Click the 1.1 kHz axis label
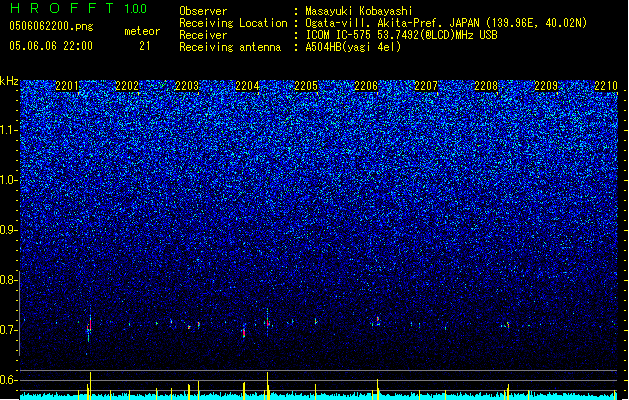The width and height of the screenshot is (629, 400). pyautogui.click(x=9, y=130)
